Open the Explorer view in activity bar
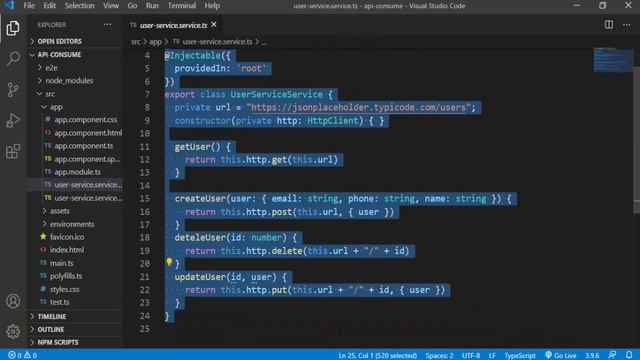This screenshot has width=640, height=360. (13, 28)
